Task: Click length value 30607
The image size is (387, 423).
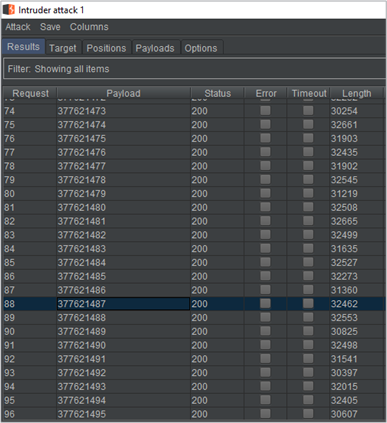Action: click(x=344, y=414)
